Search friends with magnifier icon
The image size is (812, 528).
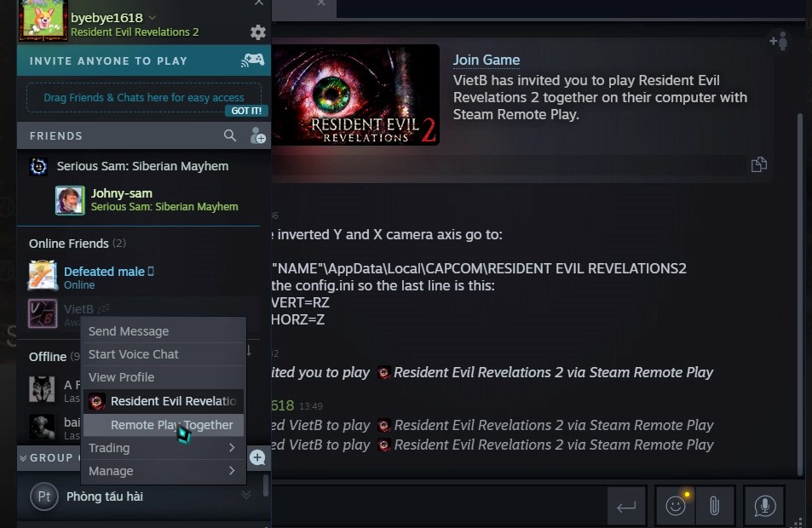pos(230,135)
